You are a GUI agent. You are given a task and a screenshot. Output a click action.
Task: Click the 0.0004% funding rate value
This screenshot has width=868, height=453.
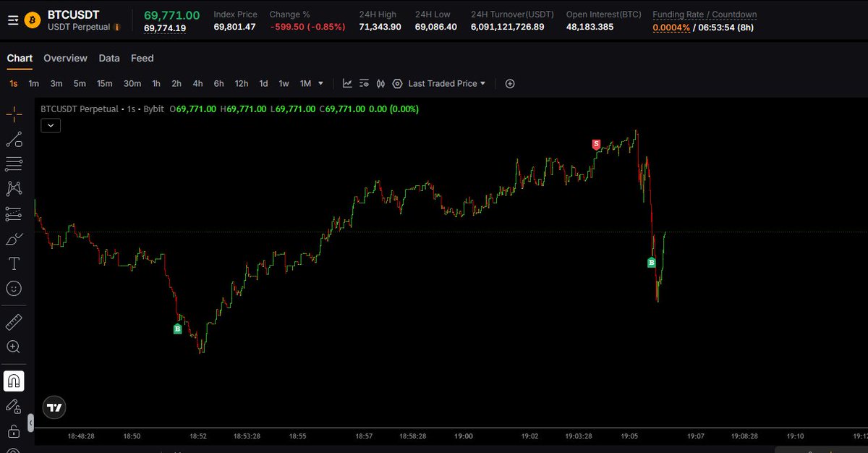(671, 27)
